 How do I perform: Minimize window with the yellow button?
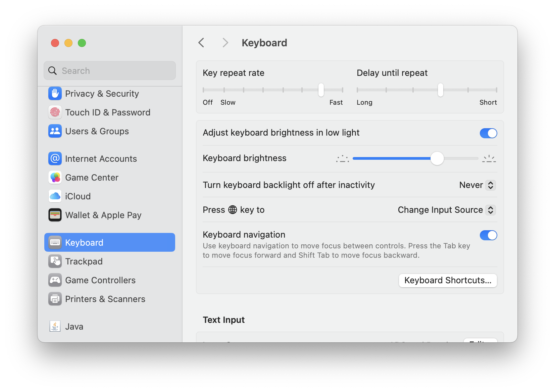68,43
